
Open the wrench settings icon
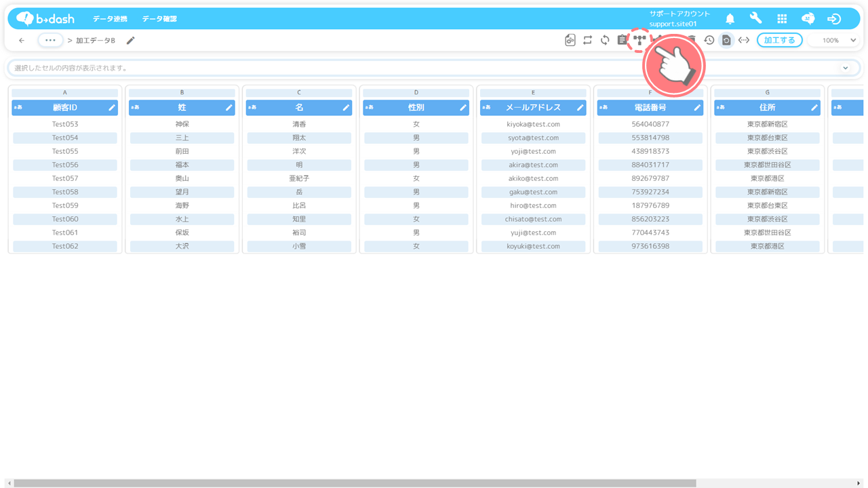(755, 19)
